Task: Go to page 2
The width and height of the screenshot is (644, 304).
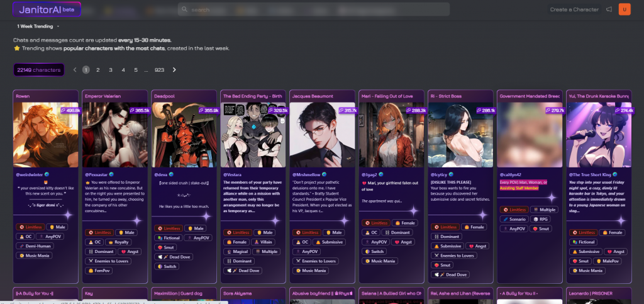Action: click(x=97, y=70)
